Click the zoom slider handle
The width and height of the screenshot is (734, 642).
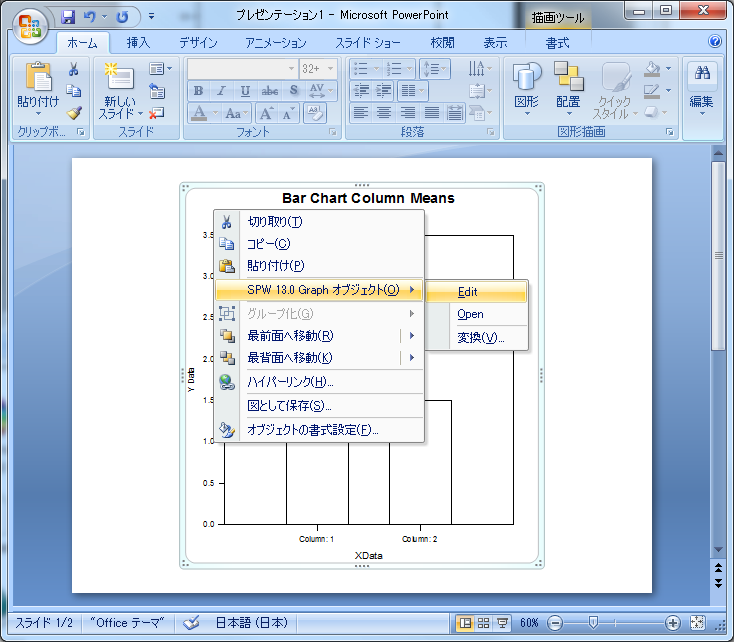(x=593, y=623)
